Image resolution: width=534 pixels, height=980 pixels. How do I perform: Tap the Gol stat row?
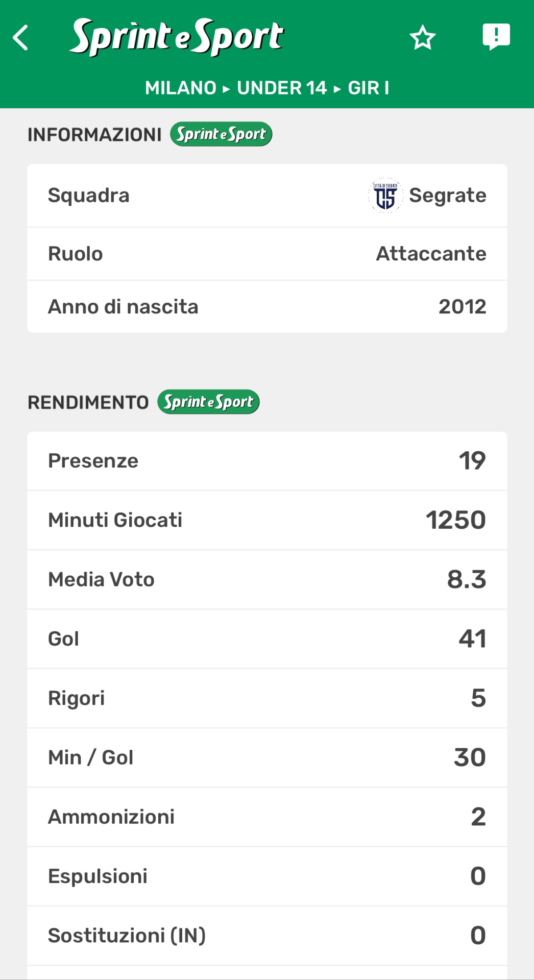(x=267, y=639)
